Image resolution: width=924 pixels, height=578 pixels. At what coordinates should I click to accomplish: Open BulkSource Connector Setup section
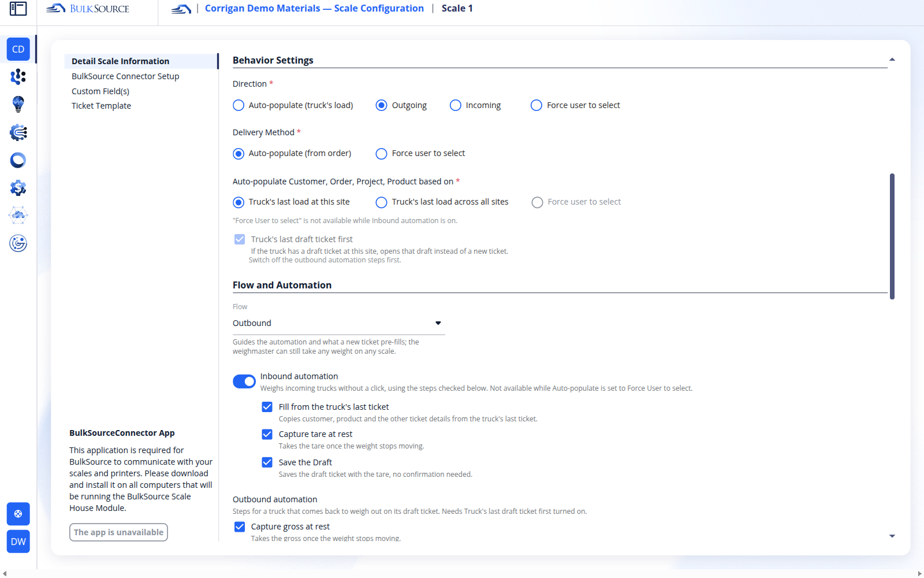point(125,76)
